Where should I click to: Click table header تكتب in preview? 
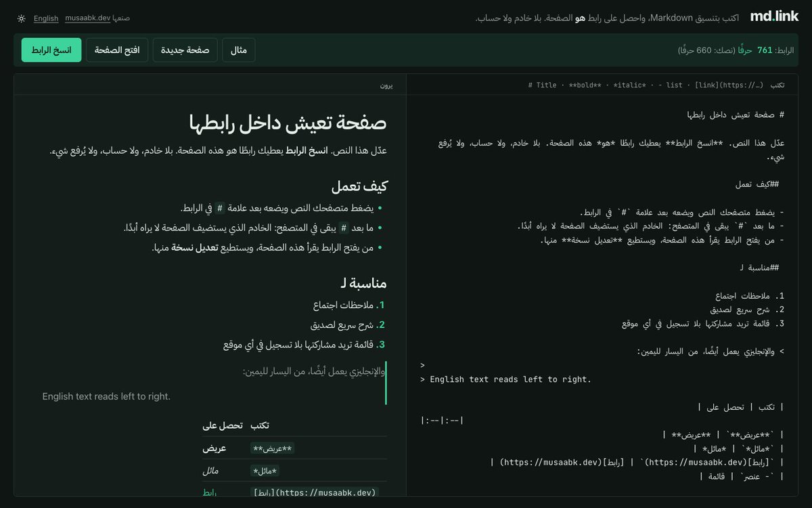click(x=260, y=425)
